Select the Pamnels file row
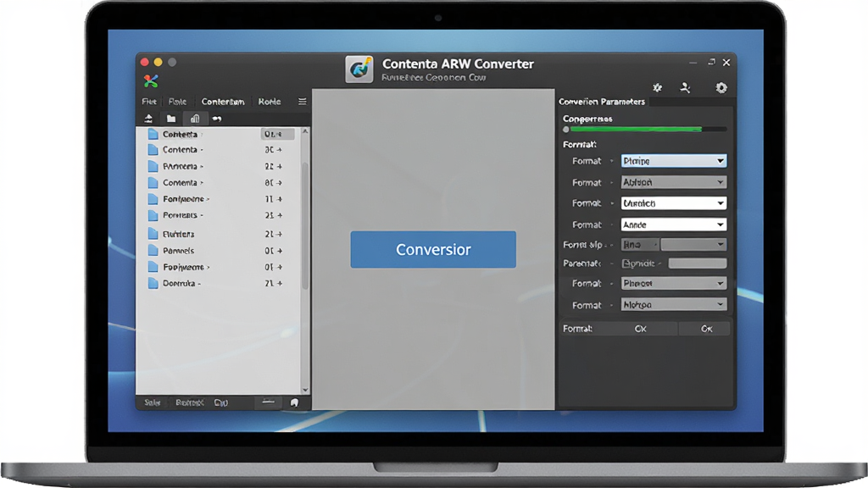 (x=219, y=250)
